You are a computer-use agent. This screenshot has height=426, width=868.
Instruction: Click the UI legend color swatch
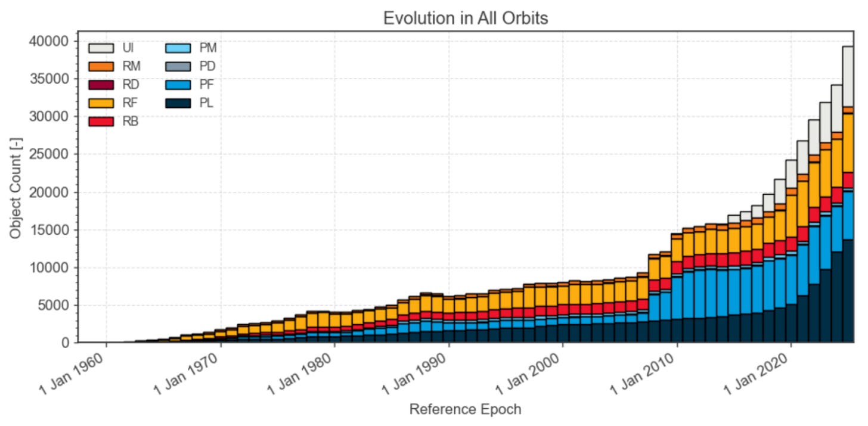101,48
